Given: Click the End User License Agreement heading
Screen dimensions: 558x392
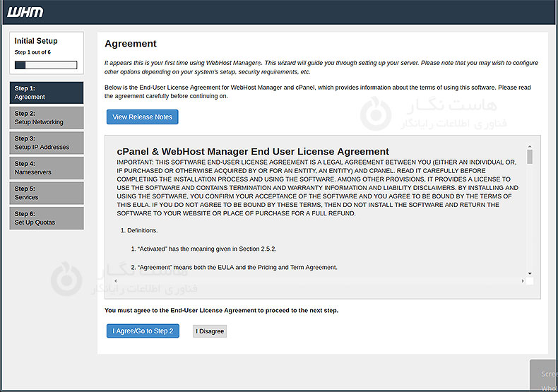Looking at the screenshot, I should point(253,151).
